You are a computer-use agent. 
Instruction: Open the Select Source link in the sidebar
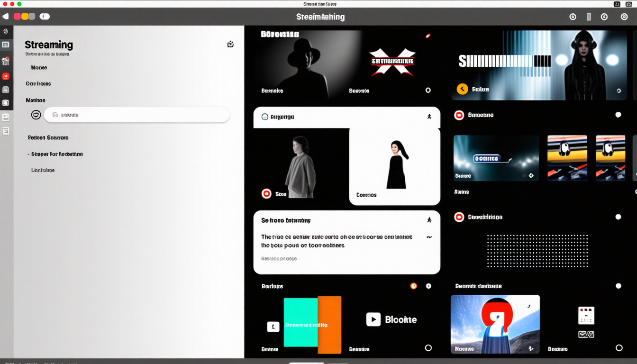pos(47,137)
